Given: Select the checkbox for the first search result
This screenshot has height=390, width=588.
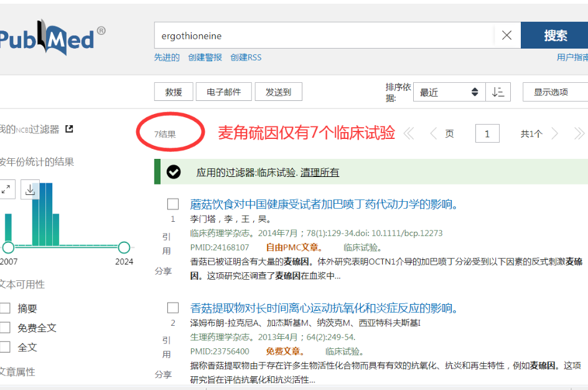Looking at the screenshot, I should (x=173, y=204).
